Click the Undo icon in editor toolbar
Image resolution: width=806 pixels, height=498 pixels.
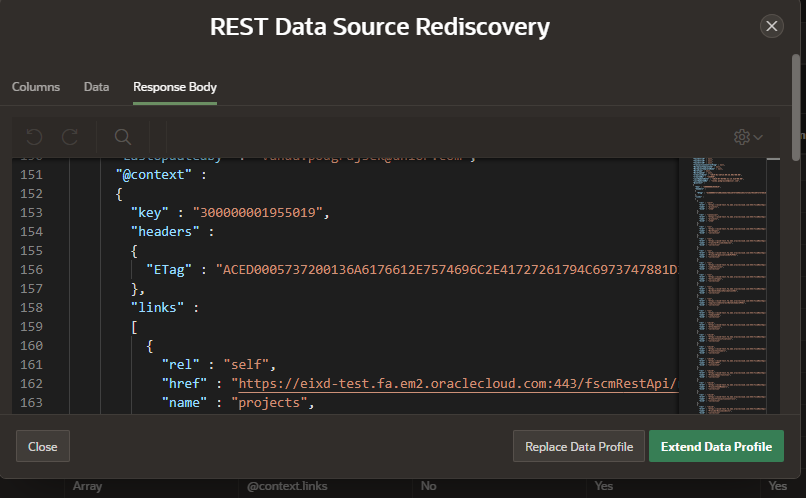coord(35,136)
